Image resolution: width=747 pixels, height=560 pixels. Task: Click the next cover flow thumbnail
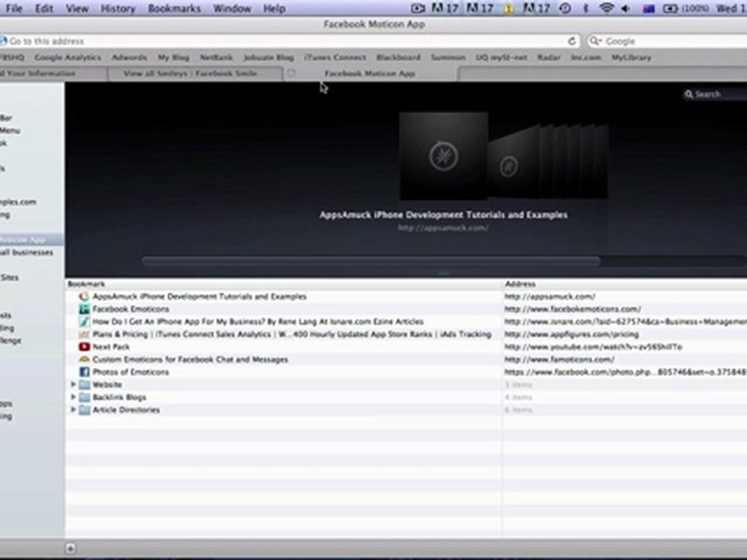tap(514, 163)
